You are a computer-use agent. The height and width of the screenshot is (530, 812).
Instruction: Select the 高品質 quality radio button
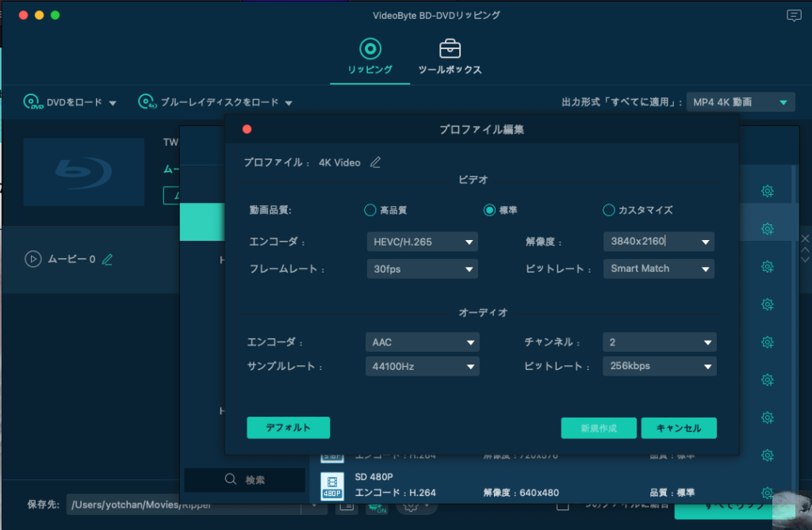370,210
